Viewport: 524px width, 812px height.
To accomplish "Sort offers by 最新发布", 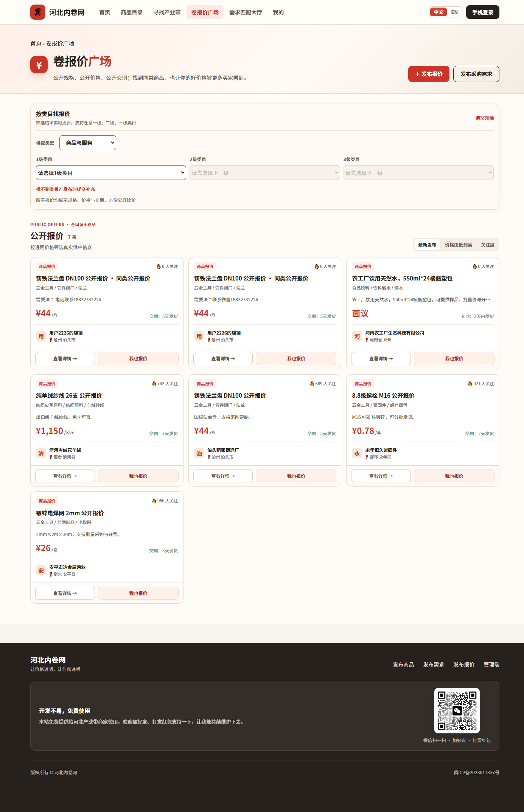I will click(x=427, y=245).
